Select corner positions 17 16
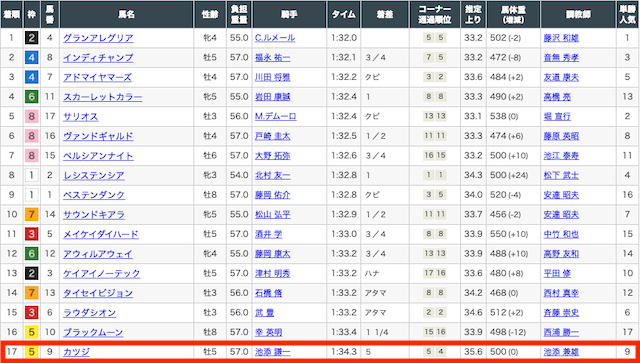The height and width of the screenshot is (363, 640). coord(435,273)
